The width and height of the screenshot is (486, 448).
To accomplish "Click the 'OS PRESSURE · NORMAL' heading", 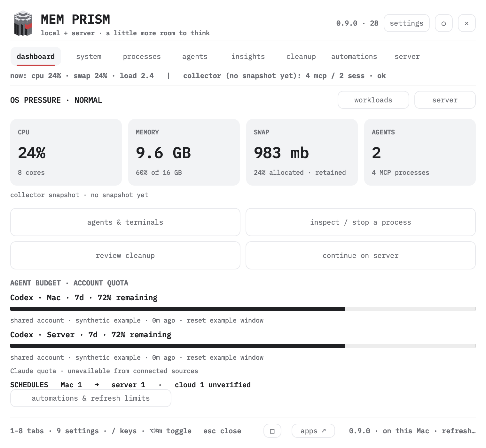I will (x=56, y=100).
